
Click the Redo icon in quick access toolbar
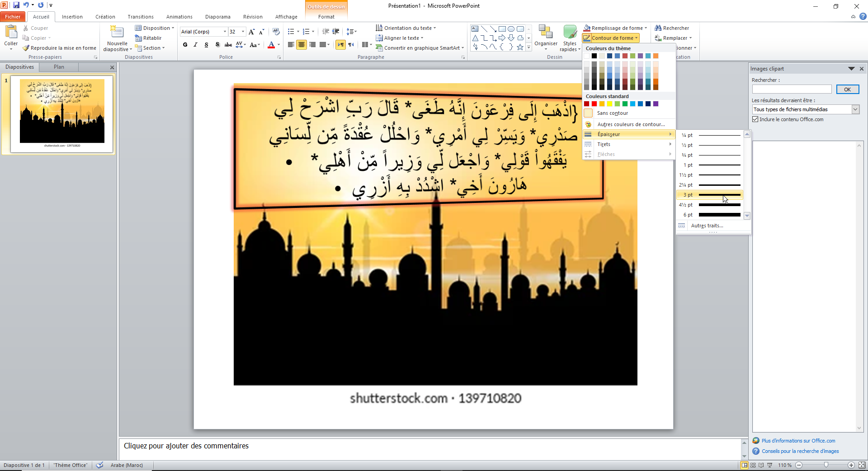tap(41, 5)
